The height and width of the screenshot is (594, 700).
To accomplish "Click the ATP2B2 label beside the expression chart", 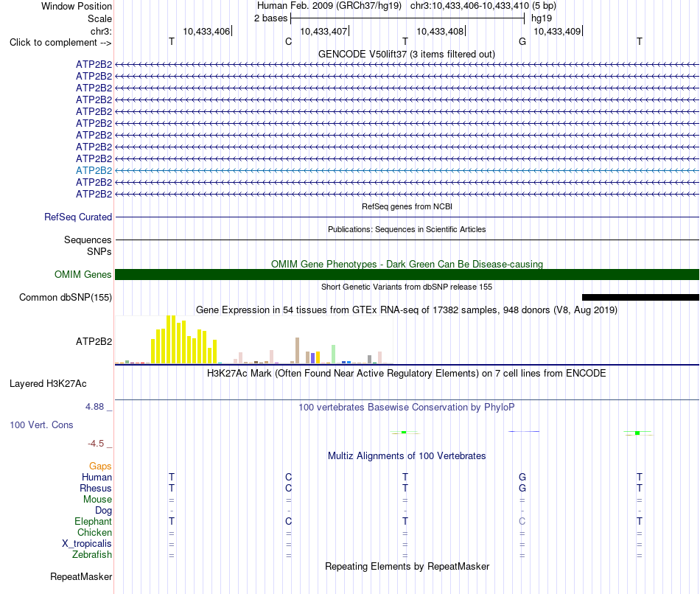I will pos(94,342).
